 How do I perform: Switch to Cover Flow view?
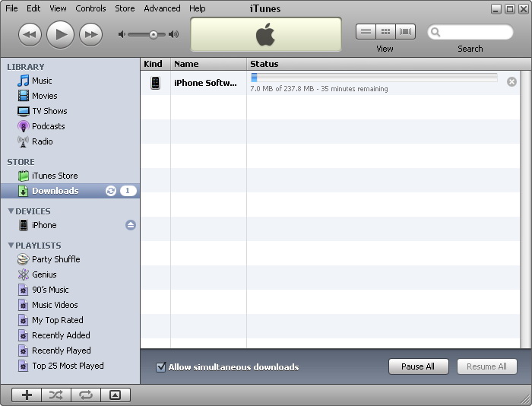pos(405,32)
